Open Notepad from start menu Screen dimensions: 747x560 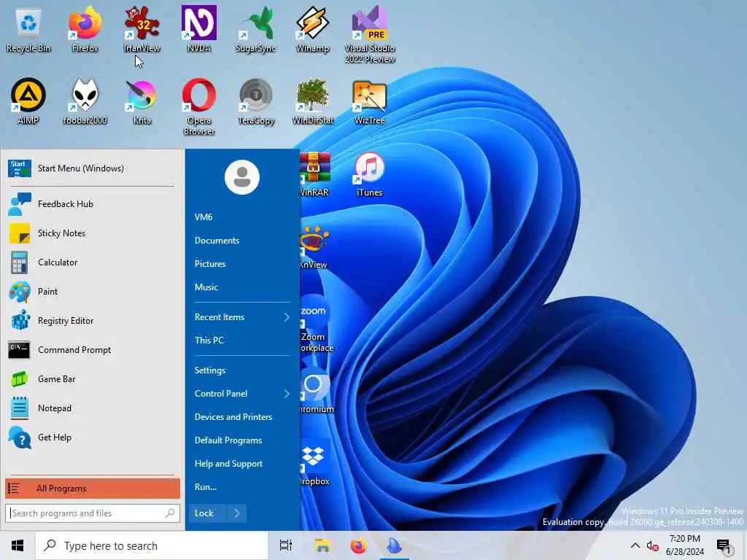[93, 408]
